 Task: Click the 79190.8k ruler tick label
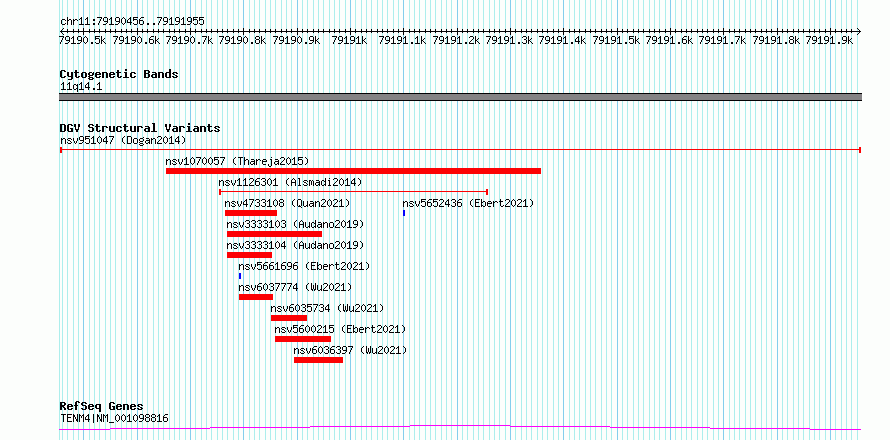[242, 40]
